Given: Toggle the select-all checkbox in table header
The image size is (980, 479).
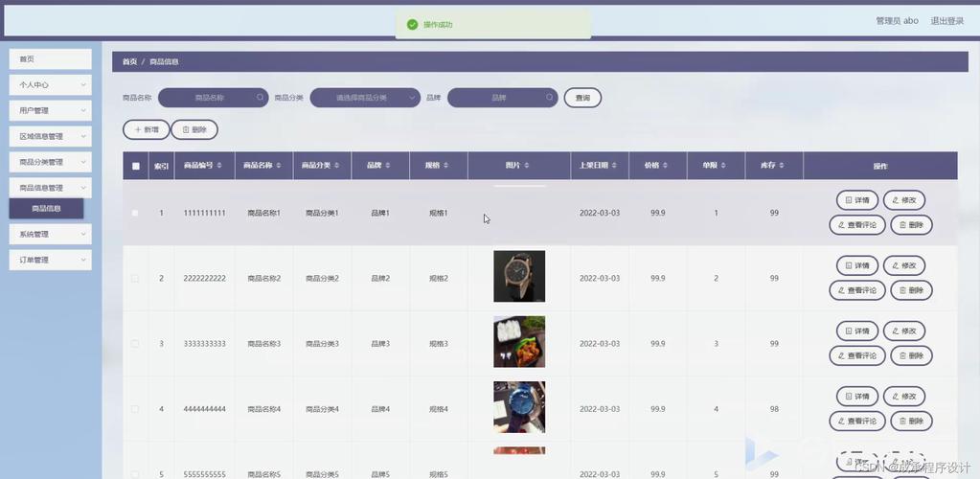Looking at the screenshot, I should pyautogui.click(x=135, y=166).
